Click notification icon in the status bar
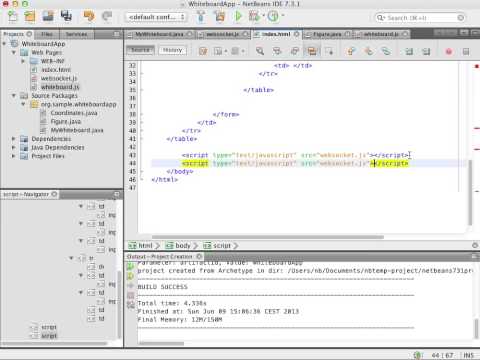 pos(418,355)
